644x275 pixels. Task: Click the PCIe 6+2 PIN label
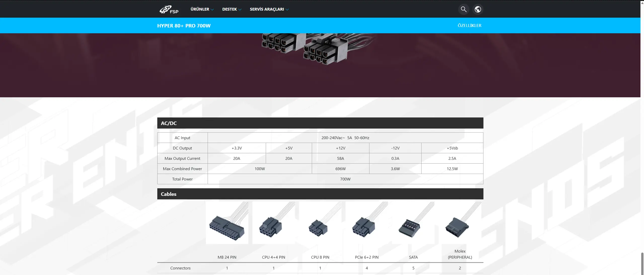click(367, 257)
